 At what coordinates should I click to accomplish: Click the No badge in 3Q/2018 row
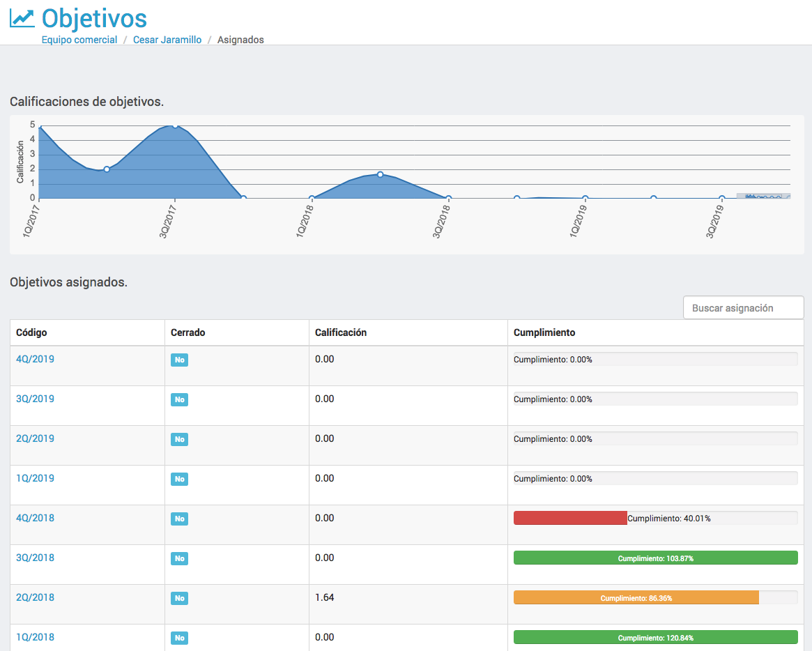click(x=179, y=558)
